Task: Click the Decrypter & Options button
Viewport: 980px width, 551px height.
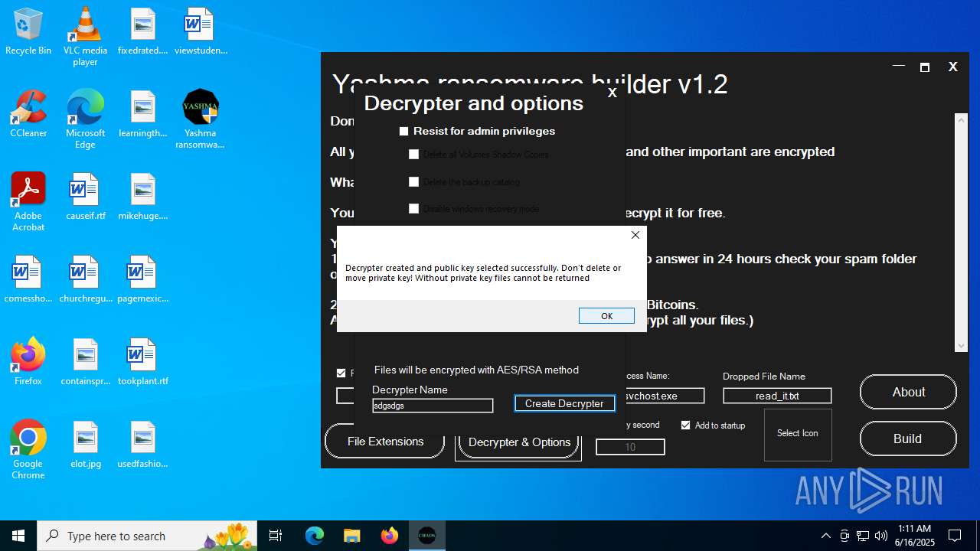Action: click(519, 442)
